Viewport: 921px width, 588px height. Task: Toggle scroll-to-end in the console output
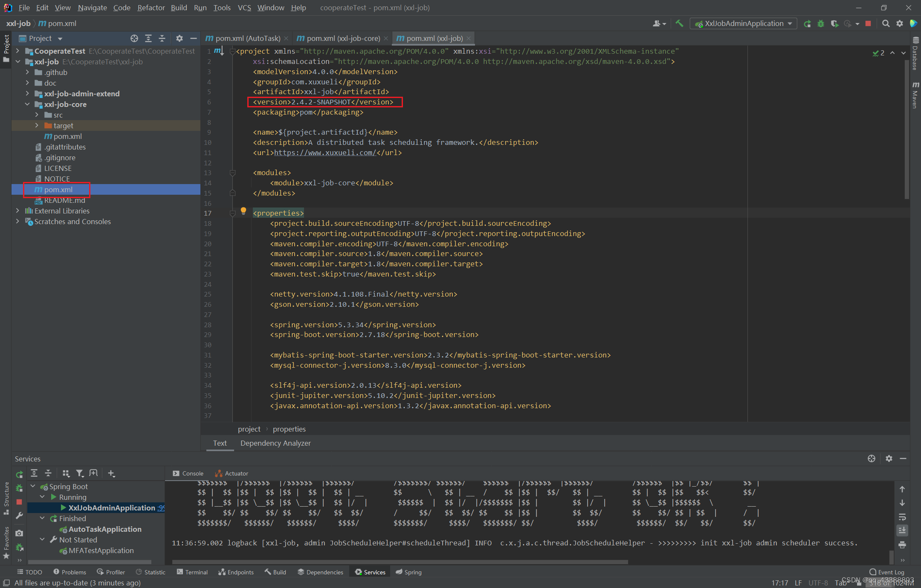point(903,530)
